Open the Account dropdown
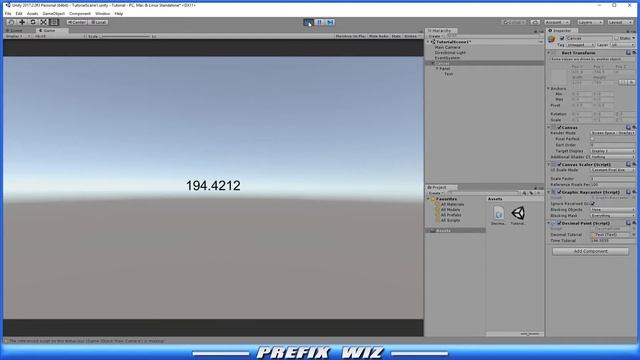640x360 pixels. [557, 22]
